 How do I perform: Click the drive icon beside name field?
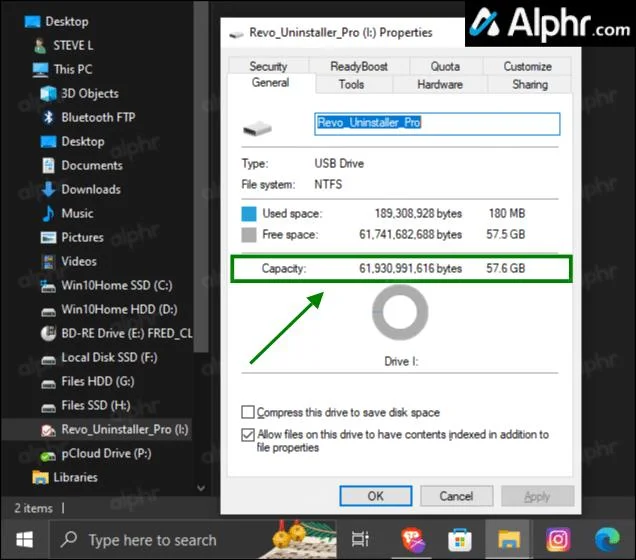click(x=257, y=128)
